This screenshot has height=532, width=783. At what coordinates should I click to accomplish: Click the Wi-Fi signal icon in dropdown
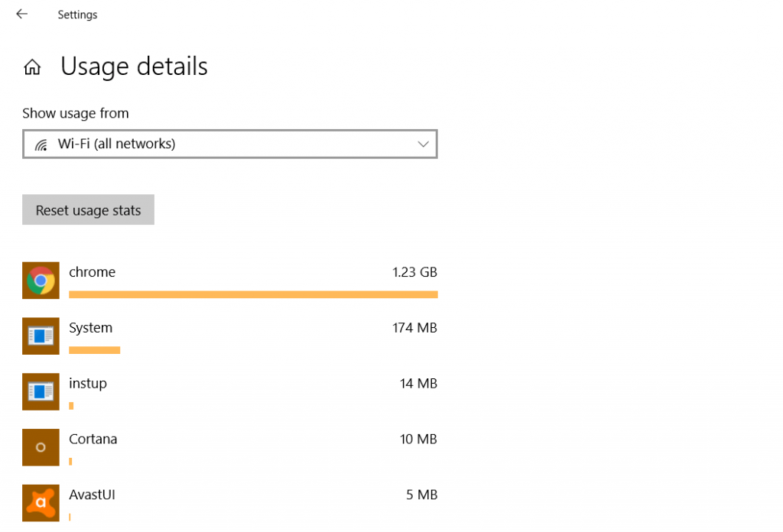pyautogui.click(x=41, y=145)
